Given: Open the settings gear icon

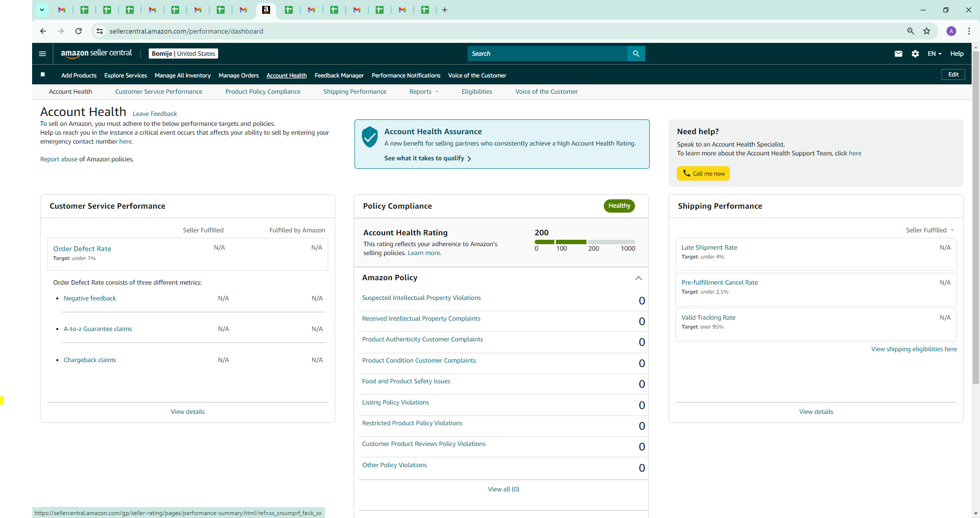Looking at the screenshot, I should point(915,54).
